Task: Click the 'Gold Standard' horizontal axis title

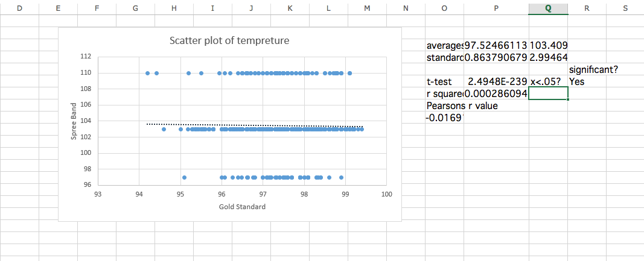Action: click(242, 207)
